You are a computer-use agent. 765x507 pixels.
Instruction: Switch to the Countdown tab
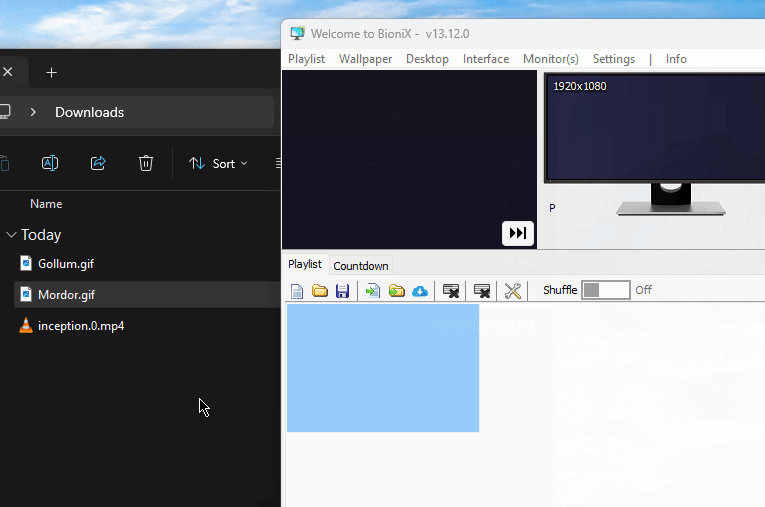click(x=361, y=266)
